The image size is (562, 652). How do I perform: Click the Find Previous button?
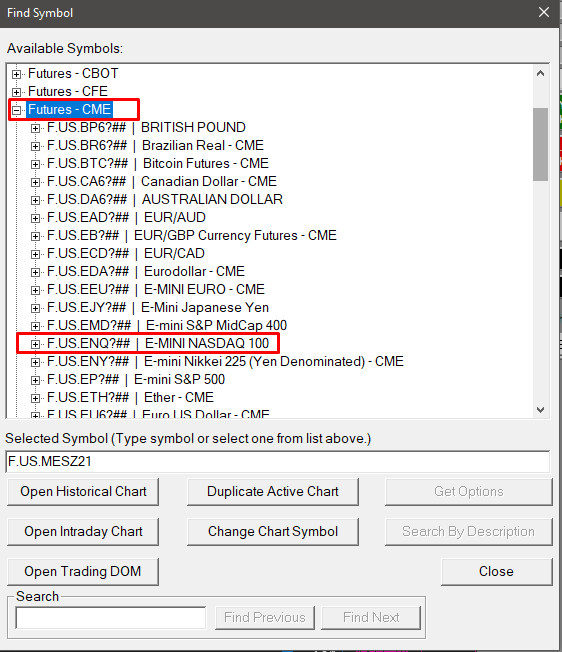coord(265,617)
